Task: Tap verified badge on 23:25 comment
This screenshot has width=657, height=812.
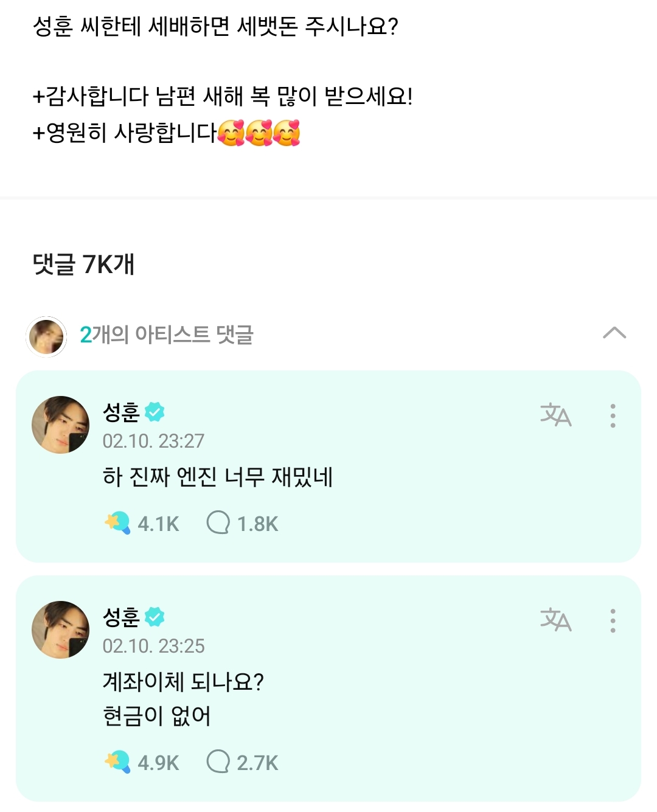Action: [155, 617]
